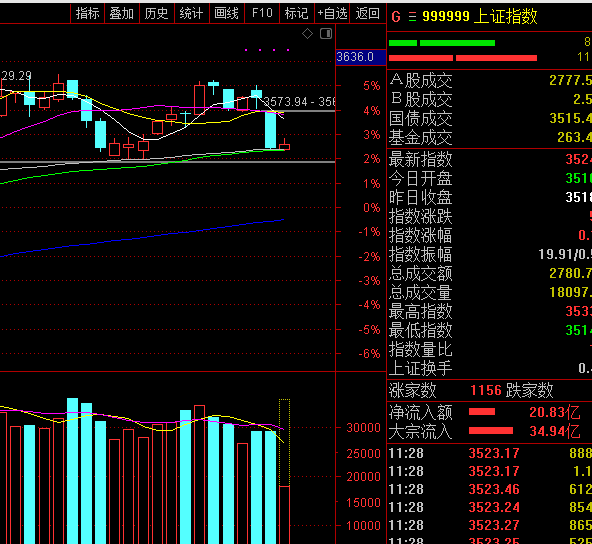The height and width of the screenshot is (544, 592).
Task: Click the red G icon beside 999999
Action: click(x=396, y=17)
